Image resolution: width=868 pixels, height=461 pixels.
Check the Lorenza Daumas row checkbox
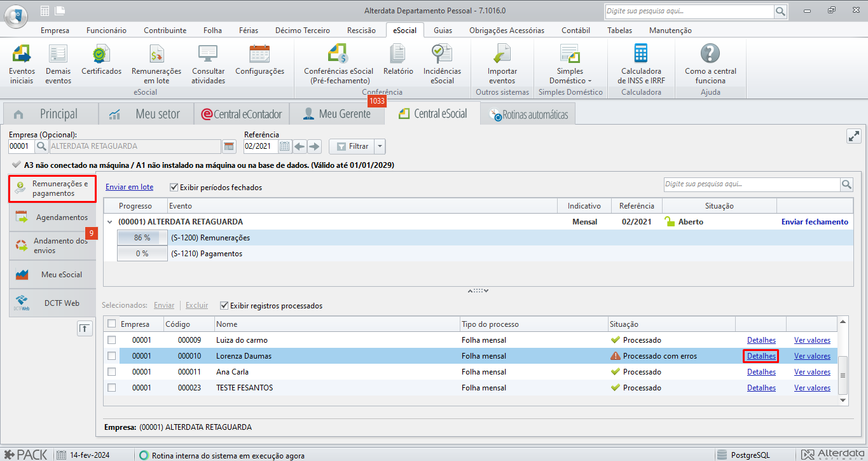click(x=112, y=356)
